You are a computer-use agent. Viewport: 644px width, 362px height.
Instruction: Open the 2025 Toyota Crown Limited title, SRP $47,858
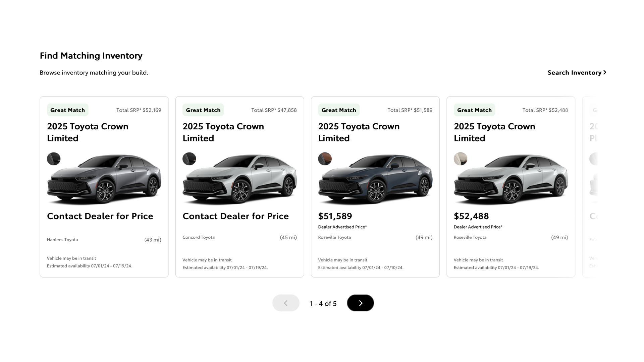[223, 132]
